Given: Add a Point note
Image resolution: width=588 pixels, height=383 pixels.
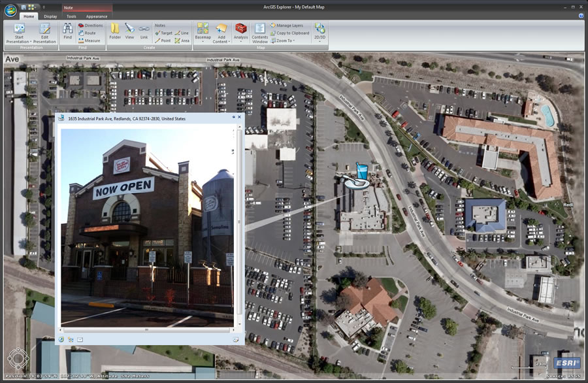Looking at the screenshot, I should [163, 41].
